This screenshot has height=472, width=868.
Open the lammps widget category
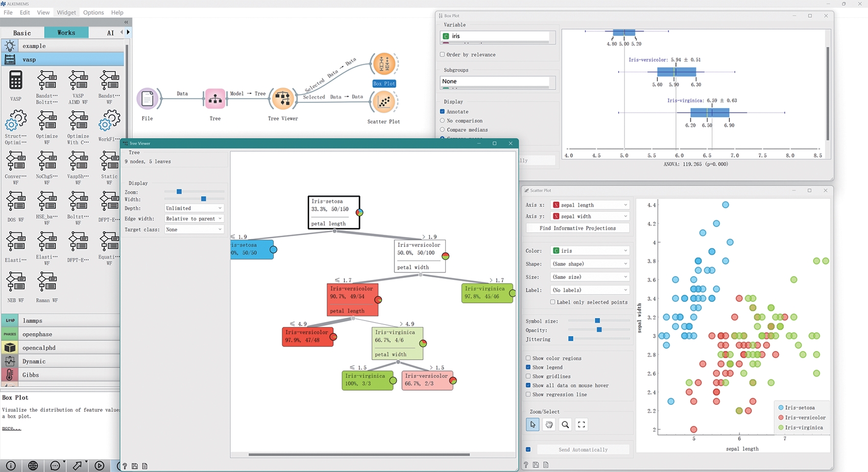click(60, 321)
